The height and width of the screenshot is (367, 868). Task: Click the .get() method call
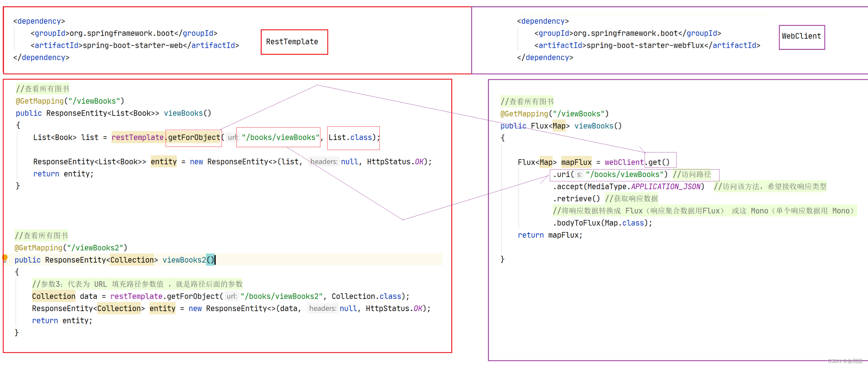[657, 162]
